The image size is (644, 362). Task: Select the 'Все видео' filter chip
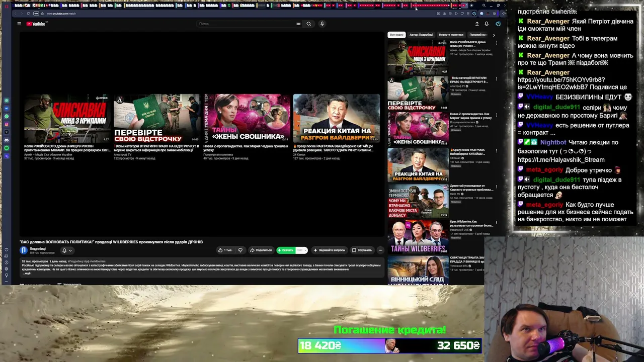click(x=396, y=35)
